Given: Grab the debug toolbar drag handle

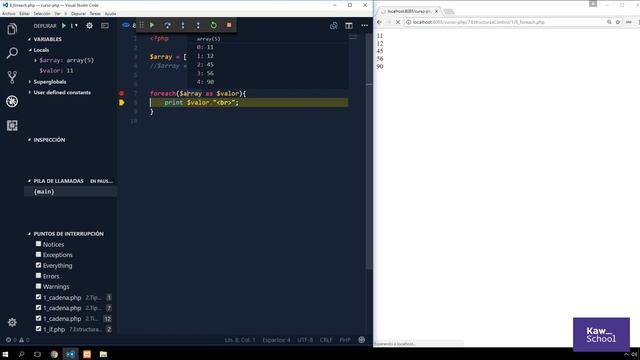Looking at the screenshot, I should point(142,25).
